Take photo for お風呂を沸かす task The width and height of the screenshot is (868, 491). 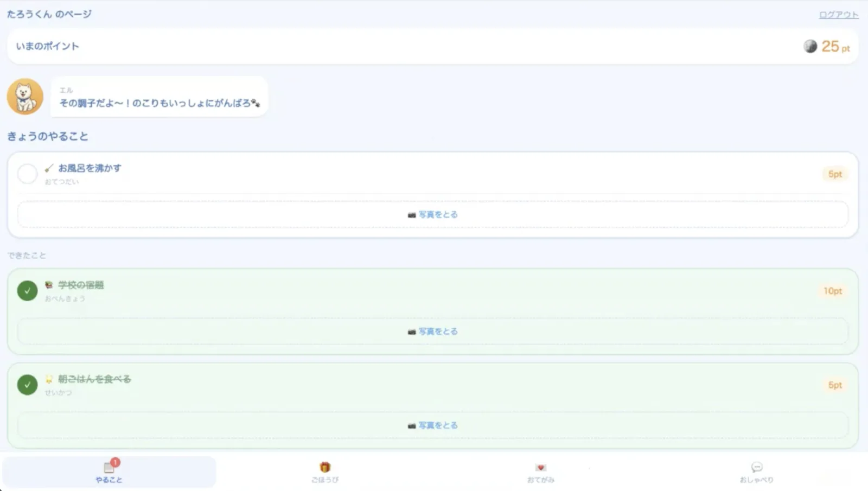433,214
